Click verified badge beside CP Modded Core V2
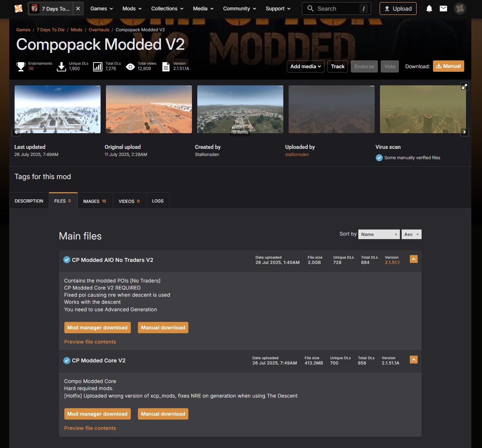The height and width of the screenshot is (448, 482). click(x=66, y=360)
